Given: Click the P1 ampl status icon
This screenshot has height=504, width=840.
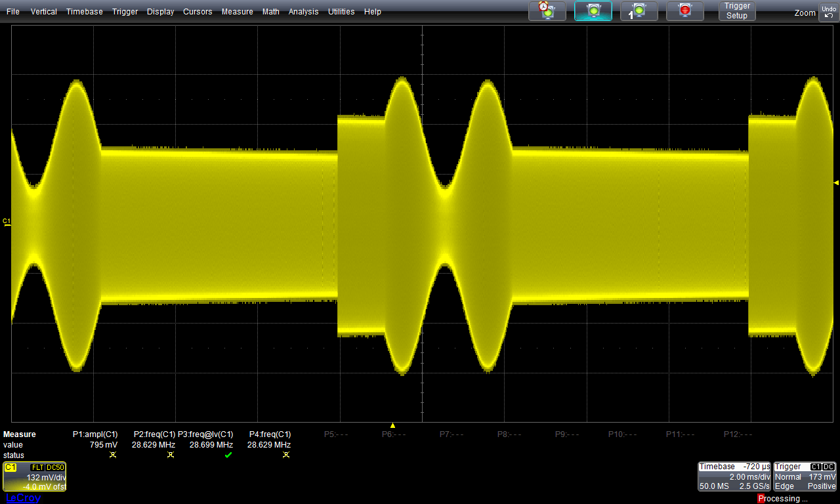Looking at the screenshot, I should [113, 455].
